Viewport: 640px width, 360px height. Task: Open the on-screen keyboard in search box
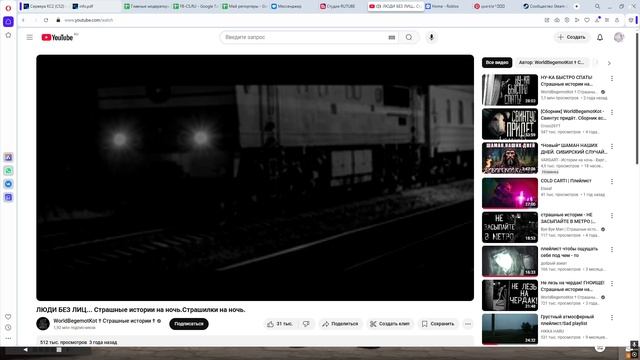[392, 37]
